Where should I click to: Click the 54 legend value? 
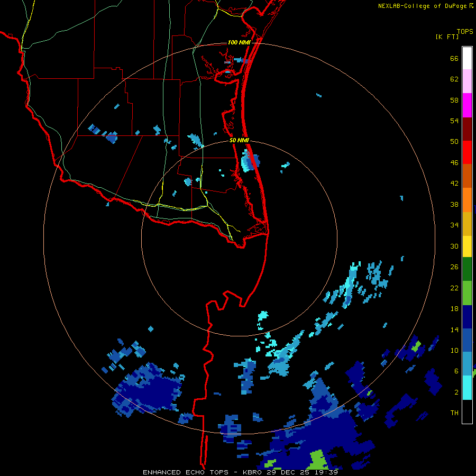click(454, 121)
